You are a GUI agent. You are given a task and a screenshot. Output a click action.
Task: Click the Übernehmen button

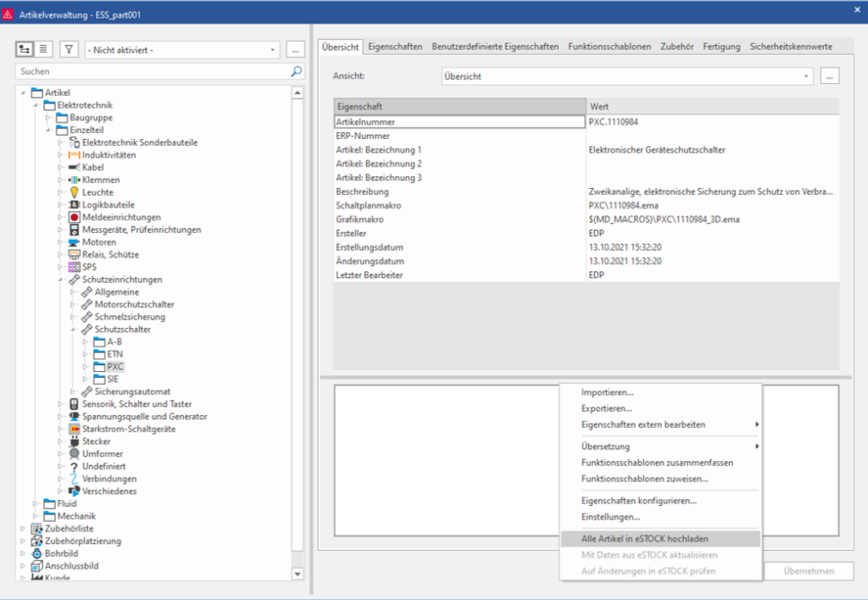pyautogui.click(x=809, y=570)
